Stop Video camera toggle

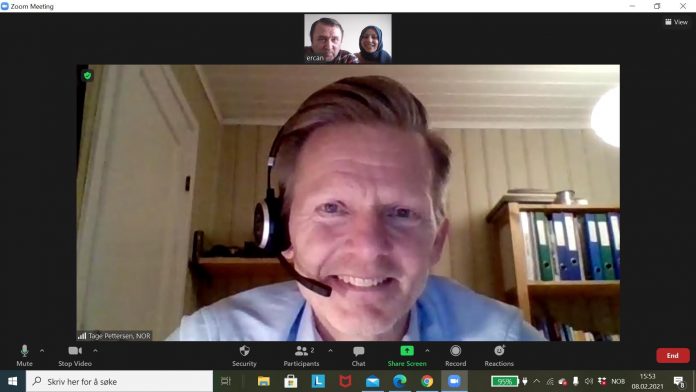pyautogui.click(x=75, y=356)
